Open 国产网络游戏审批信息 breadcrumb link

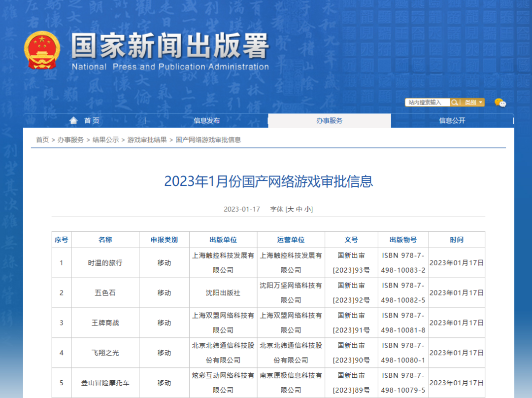tap(208, 140)
